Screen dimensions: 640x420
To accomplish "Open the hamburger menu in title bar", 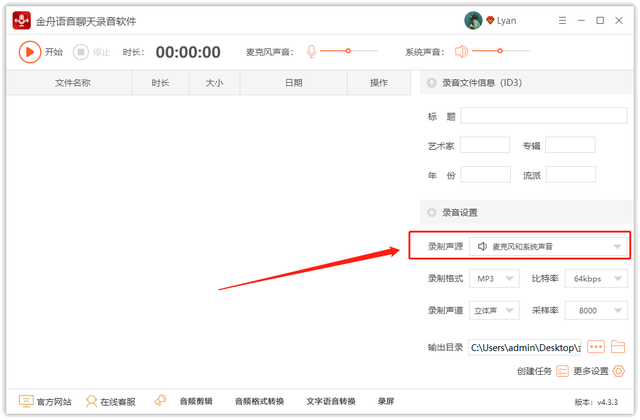I will (x=562, y=20).
